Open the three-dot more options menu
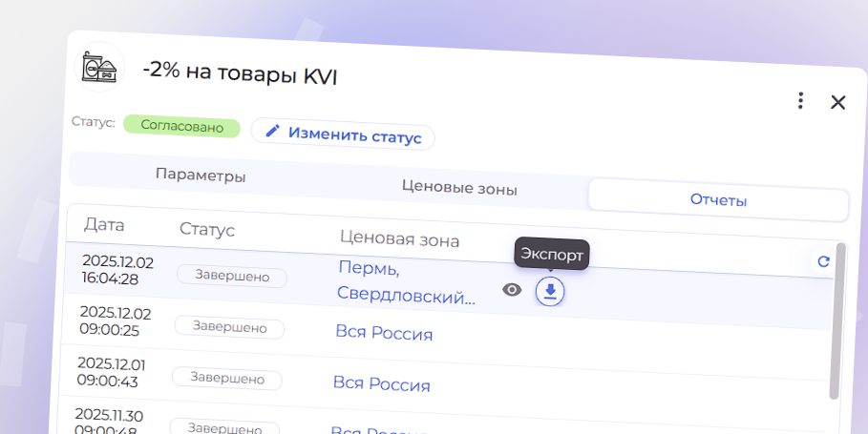The height and width of the screenshot is (434, 868). (x=800, y=100)
